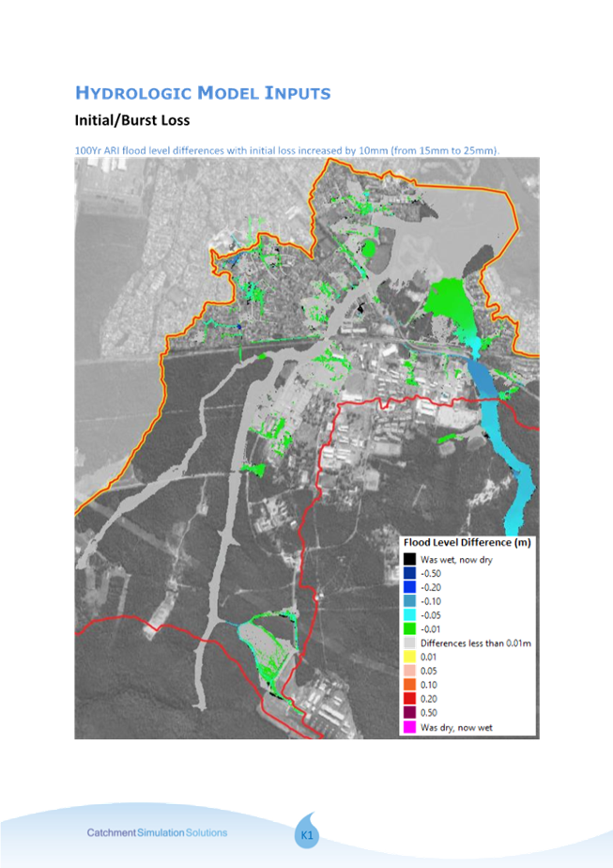Image resolution: width=613 pixels, height=868 pixels.
Task: Click the grey 'Differences less than 0.01m' swatch
Action: (409, 643)
